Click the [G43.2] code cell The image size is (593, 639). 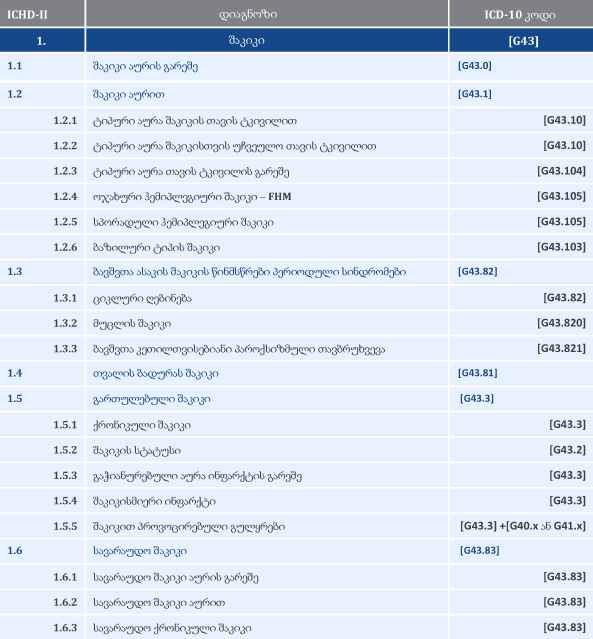pos(567,450)
